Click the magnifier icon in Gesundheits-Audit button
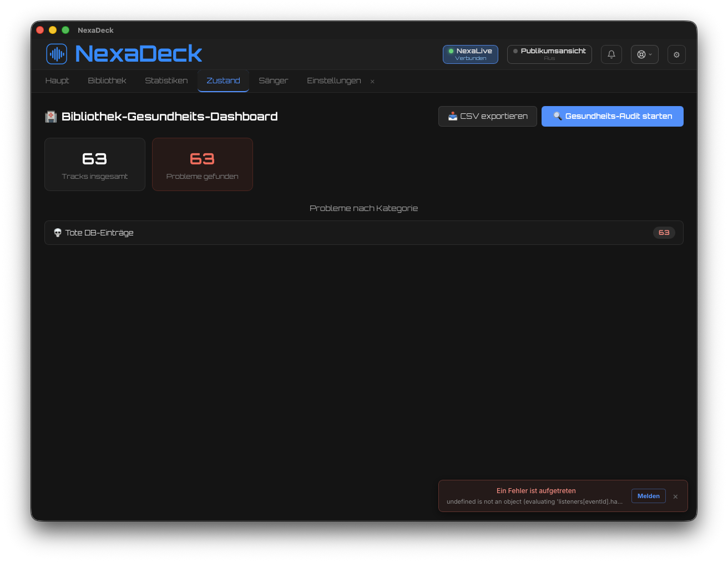This screenshot has width=728, height=562. 558,116
